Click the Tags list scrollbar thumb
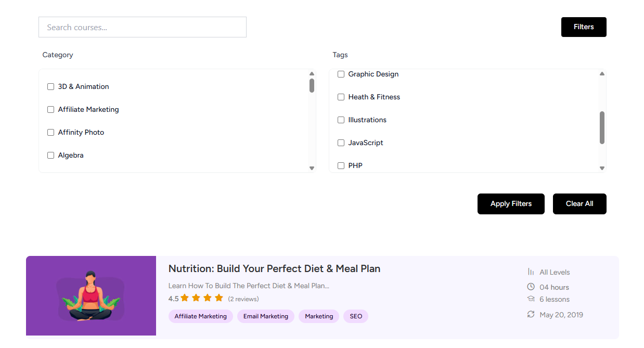 [x=602, y=127]
